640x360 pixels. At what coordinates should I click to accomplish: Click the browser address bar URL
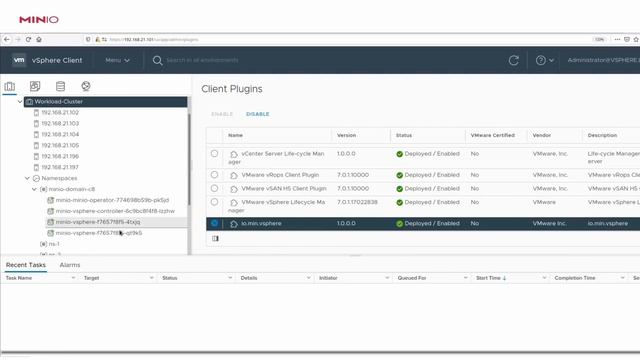[x=154, y=40]
